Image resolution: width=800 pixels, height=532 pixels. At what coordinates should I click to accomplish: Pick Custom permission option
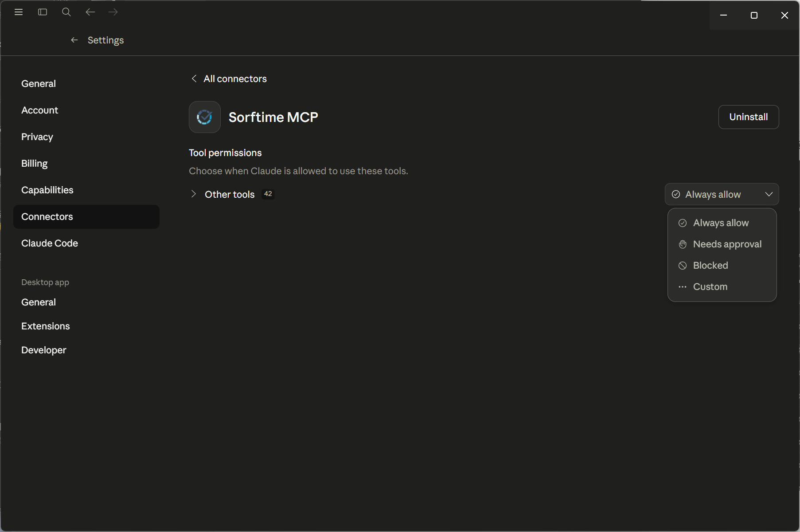pos(710,287)
